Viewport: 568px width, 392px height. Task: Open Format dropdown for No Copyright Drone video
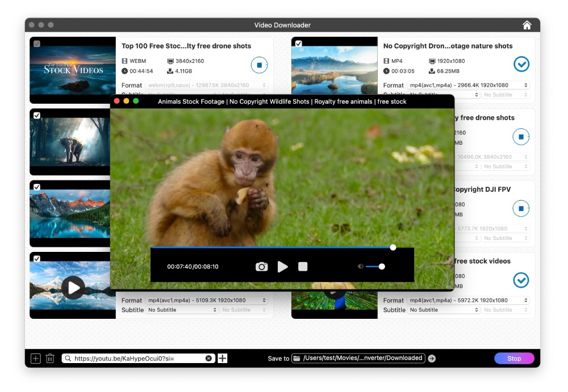469,85
